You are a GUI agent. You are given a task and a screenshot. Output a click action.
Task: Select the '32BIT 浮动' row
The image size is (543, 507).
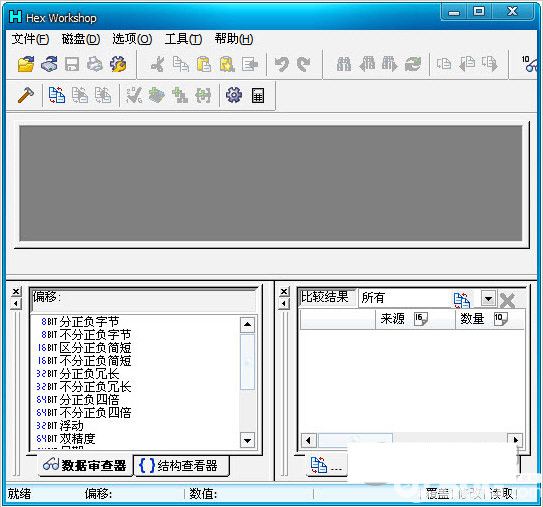tap(135, 426)
